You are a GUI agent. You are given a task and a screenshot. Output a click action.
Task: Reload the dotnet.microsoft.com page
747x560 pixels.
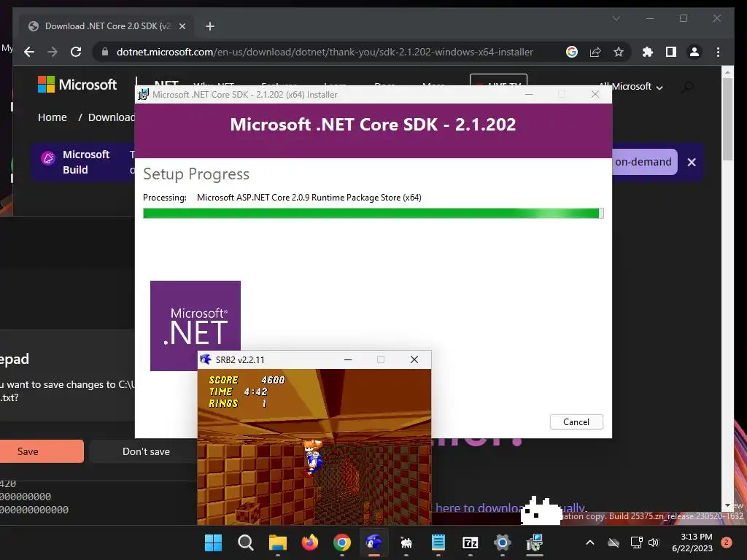click(76, 52)
